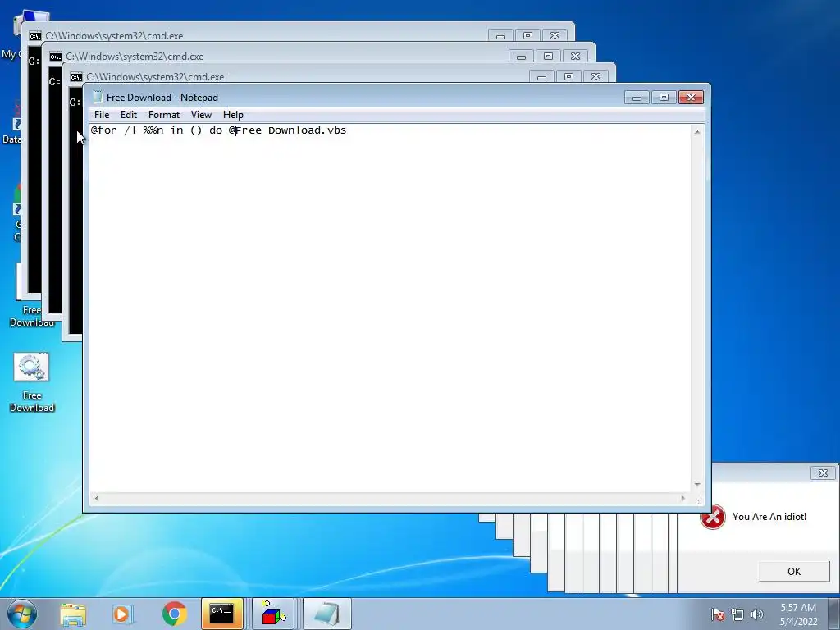Click the red error icon in the dialog
840x630 pixels.
coord(713,517)
